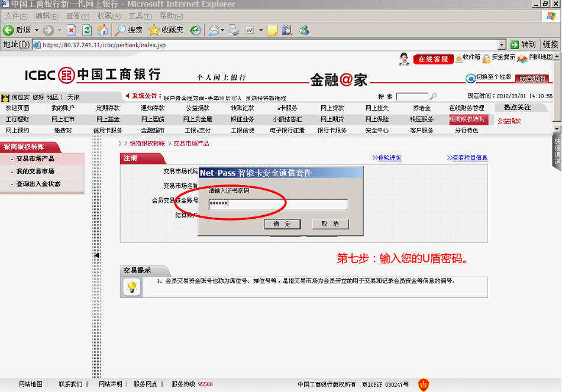562x392 pixels.
Task: Collapse the 交易市场产品 sidebar item
Action: point(12,159)
